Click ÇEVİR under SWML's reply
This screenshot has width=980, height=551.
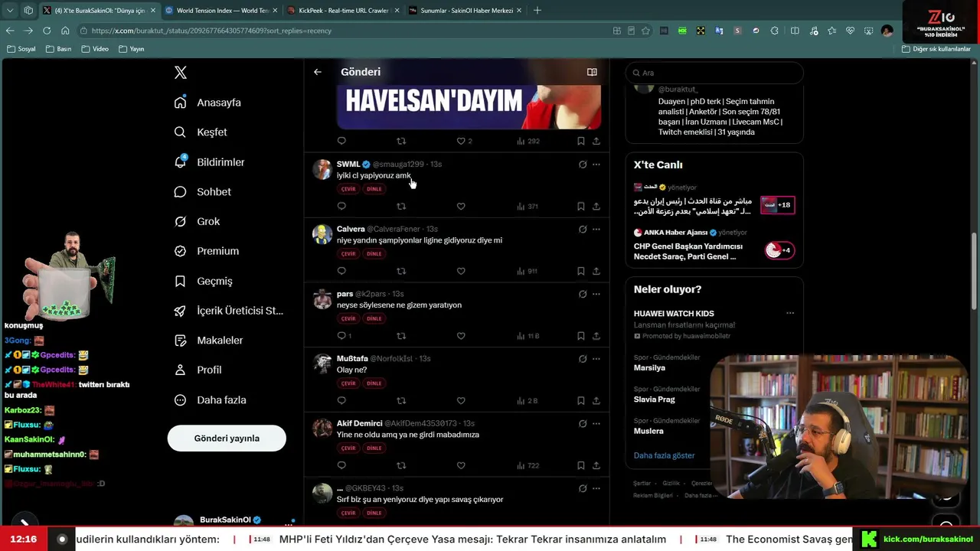click(x=348, y=189)
